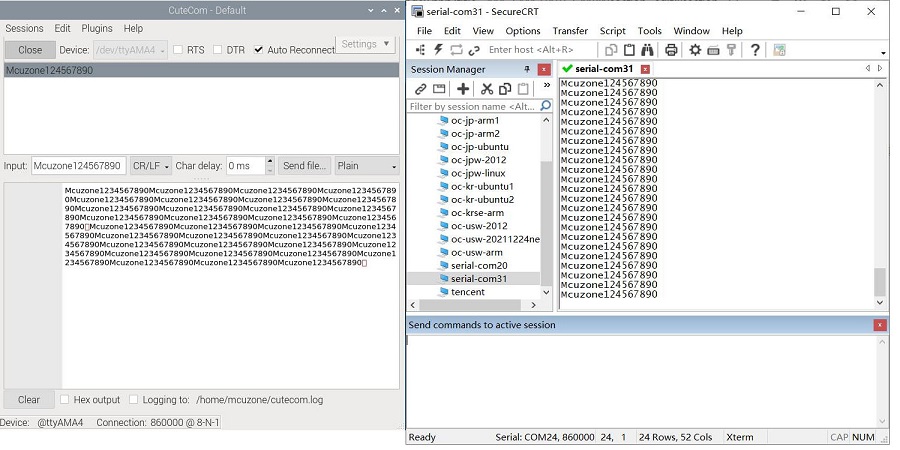900x450 pixels.
Task: Click the Paste clipboard icon in SecureCRT toolbar
Action: tap(629, 50)
